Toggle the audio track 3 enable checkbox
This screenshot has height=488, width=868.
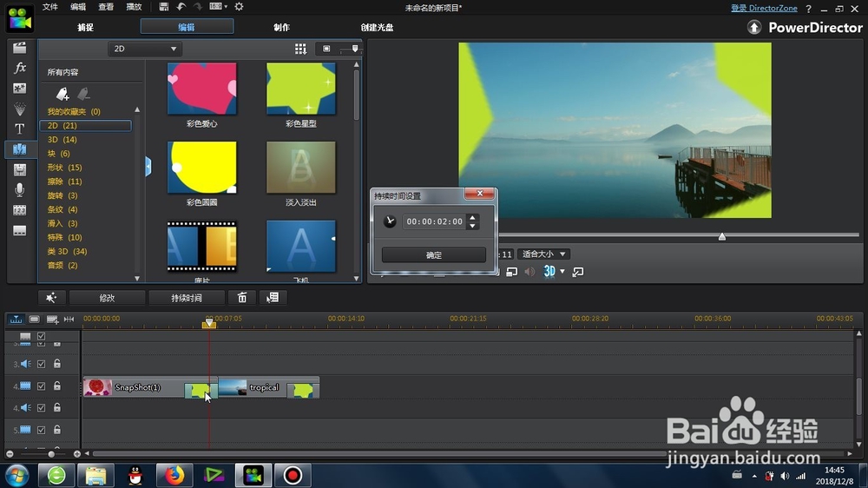coord(41,364)
